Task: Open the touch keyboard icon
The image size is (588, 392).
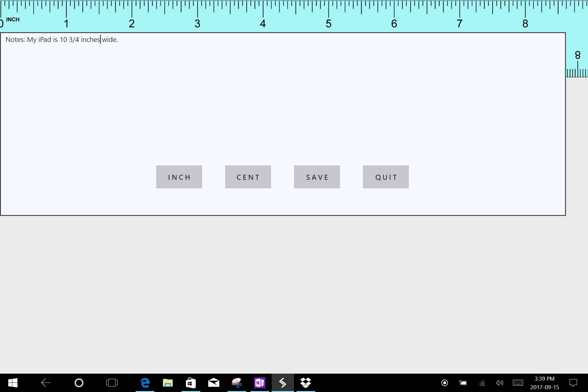Action: click(x=518, y=383)
